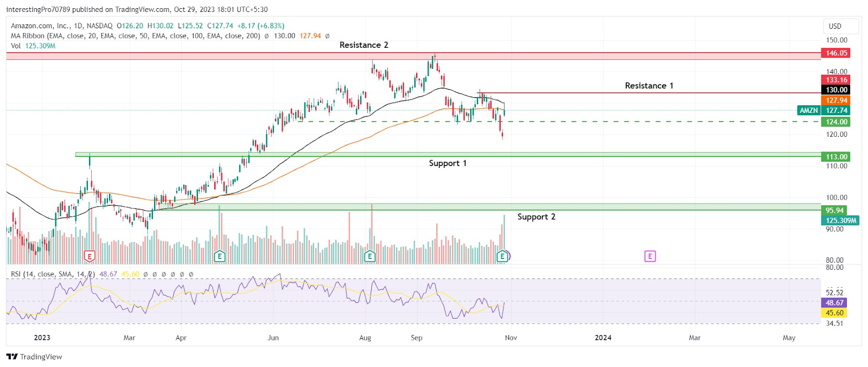Select the Support 2 text label
868x367 pixels.
[536, 217]
